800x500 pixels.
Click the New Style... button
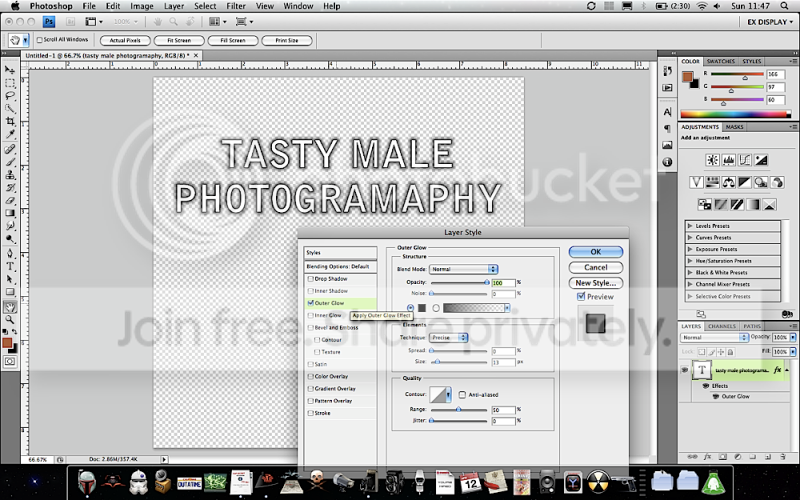(595, 283)
